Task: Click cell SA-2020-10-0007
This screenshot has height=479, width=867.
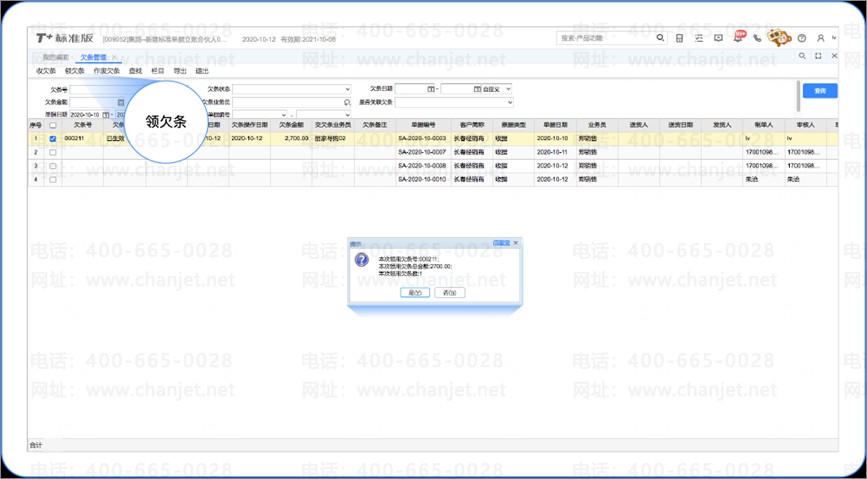Action: click(x=424, y=152)
